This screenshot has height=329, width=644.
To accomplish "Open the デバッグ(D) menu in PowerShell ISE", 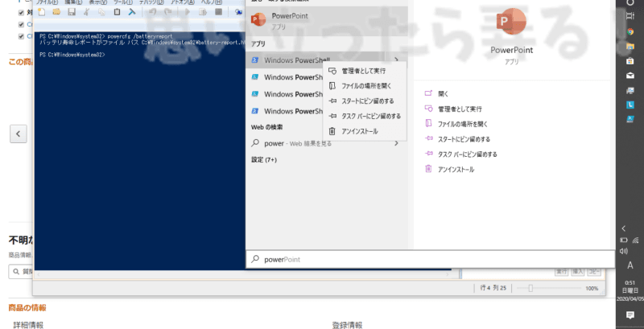I will [x=151, y=2].
